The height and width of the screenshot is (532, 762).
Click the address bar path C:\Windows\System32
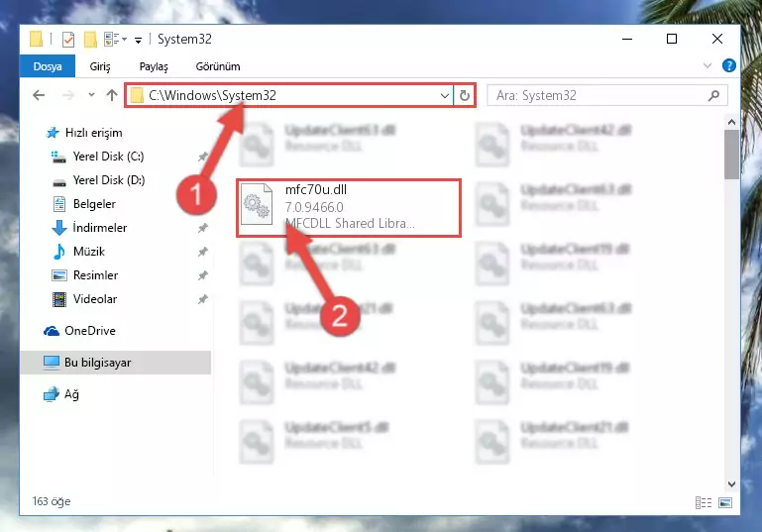click(x=212, y=95)
